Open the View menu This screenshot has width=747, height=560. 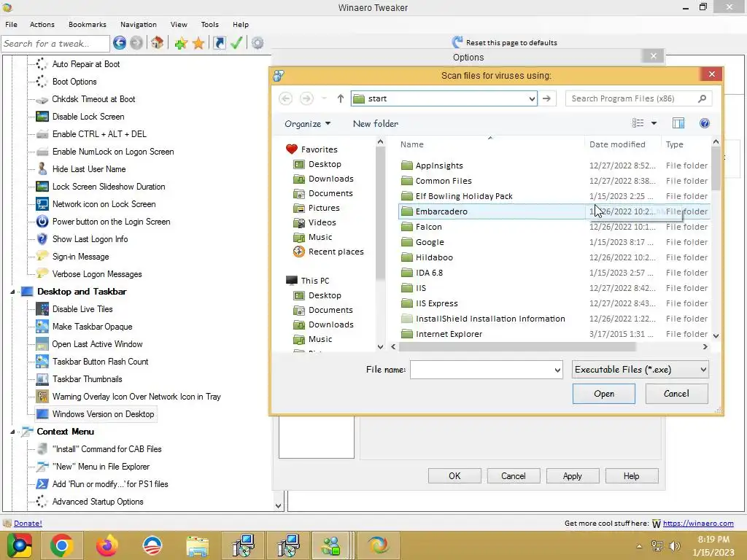click(x=179, y=24)
